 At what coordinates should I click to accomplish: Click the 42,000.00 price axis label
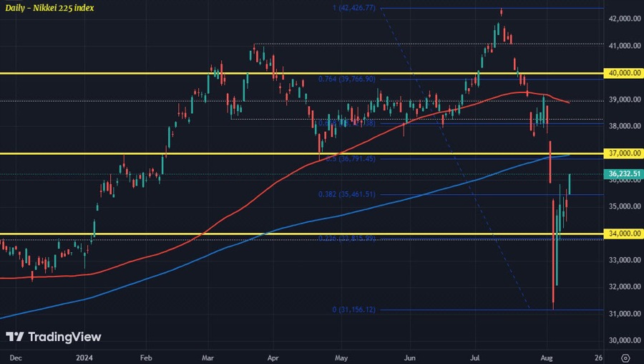click(625, 19)
